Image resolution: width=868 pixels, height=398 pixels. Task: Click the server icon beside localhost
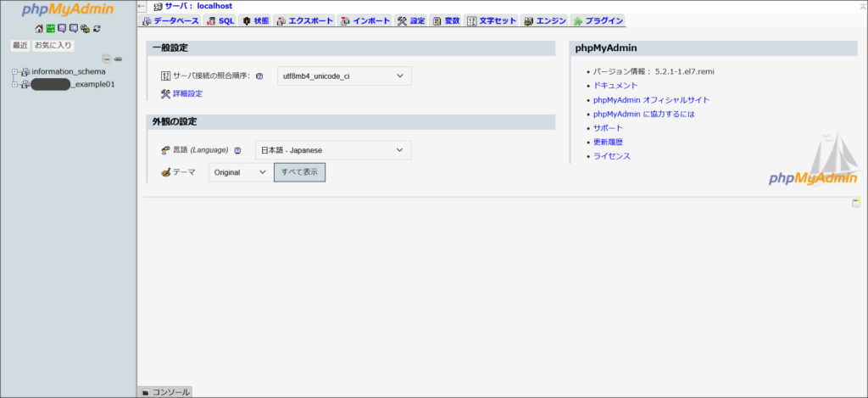[159, 6]
